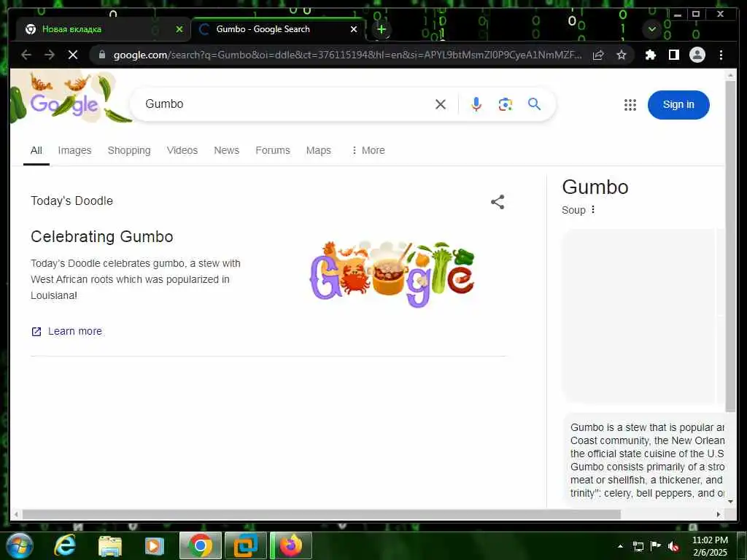Image resolution: width=747 pixels, height=560 pixels.
Task: Click the Chrome taskbar icon
Action: click(x=200, y=545)
